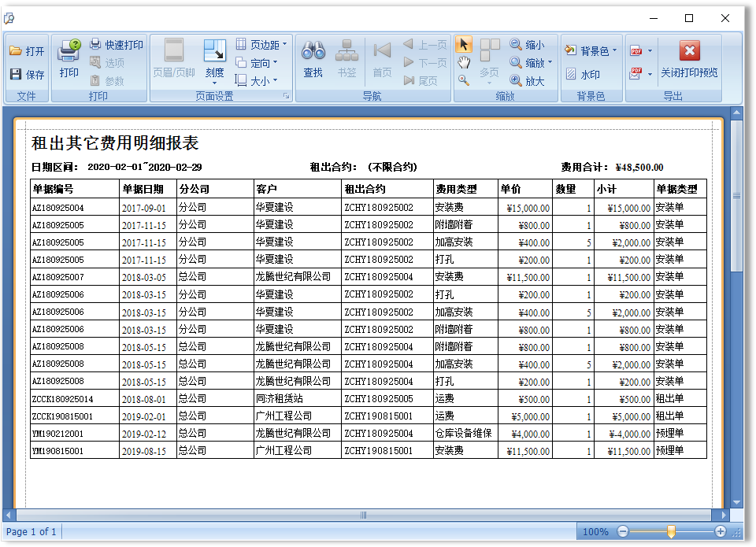Open the 多页 multi-page layout

pos(489,61)
